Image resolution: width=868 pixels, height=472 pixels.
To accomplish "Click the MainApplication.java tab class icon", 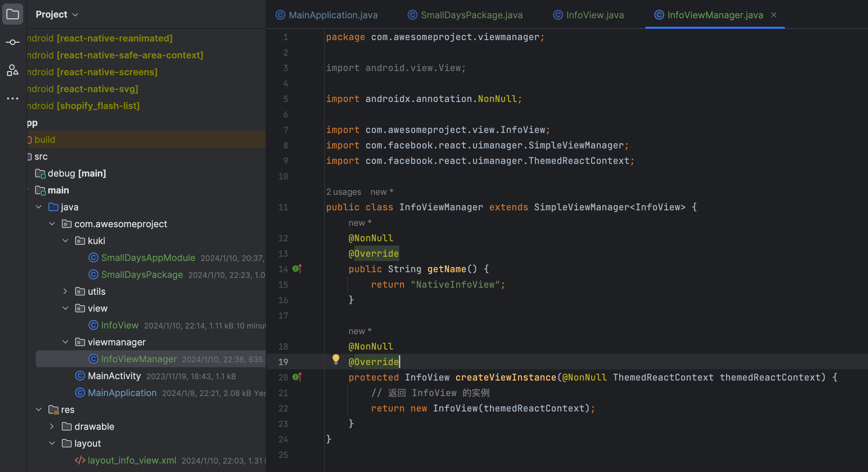I will pyautogui.click(x=280, y=15).
